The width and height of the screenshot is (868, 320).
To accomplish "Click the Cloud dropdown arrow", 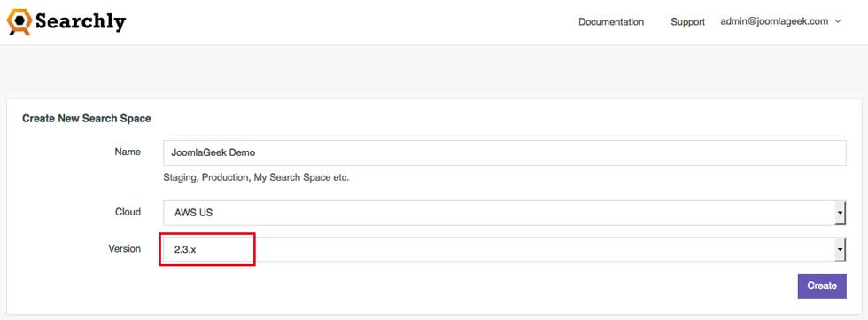I will [x=841, y=213].
